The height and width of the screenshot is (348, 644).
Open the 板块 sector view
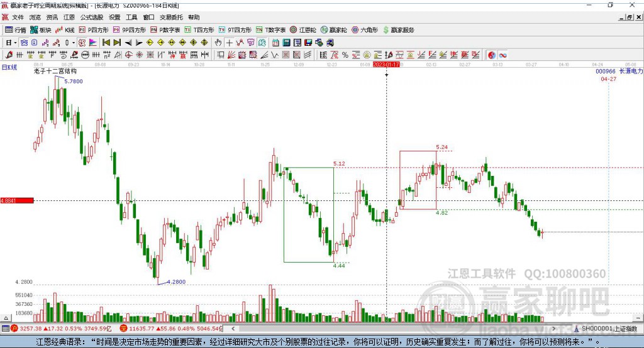tap(40, 30)
